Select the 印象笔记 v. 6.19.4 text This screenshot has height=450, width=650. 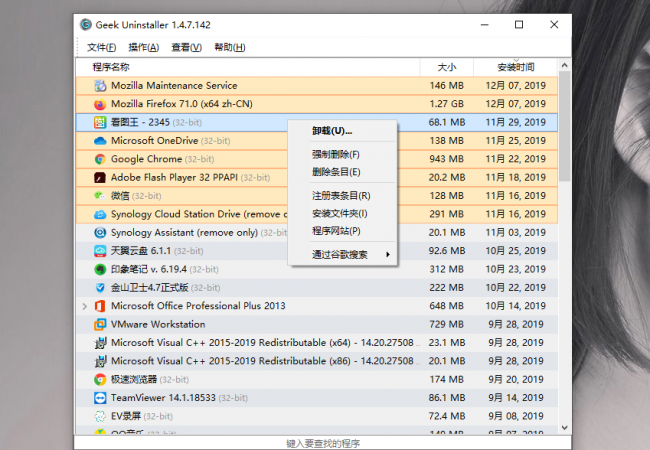[x=149, y=269]
